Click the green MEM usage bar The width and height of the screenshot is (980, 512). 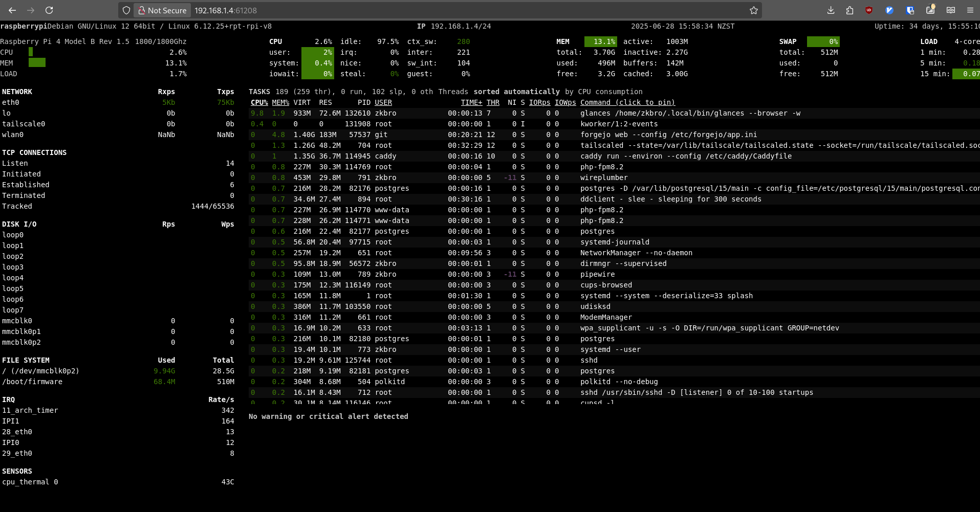(37, 63)
